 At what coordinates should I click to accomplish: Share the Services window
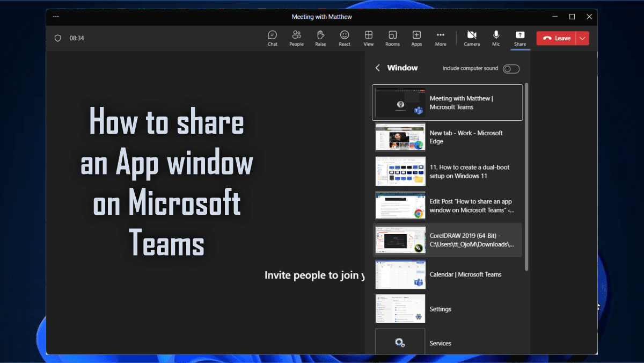click(447, 342)
